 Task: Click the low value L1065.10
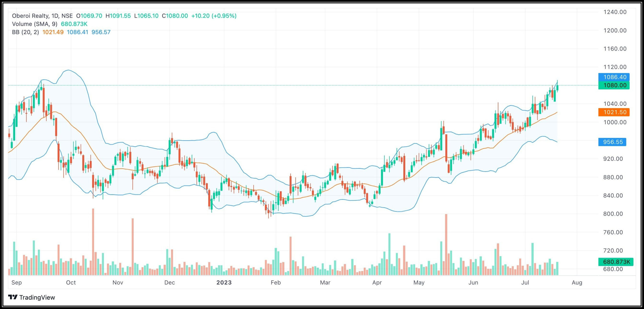[x=146, y=16]
